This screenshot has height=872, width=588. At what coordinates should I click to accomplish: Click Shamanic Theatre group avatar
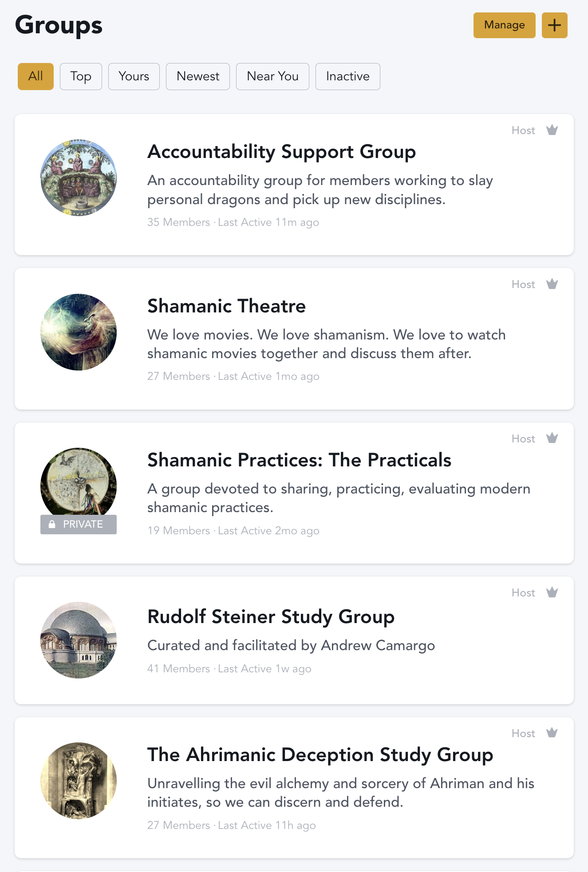click(x=79, y=332)
